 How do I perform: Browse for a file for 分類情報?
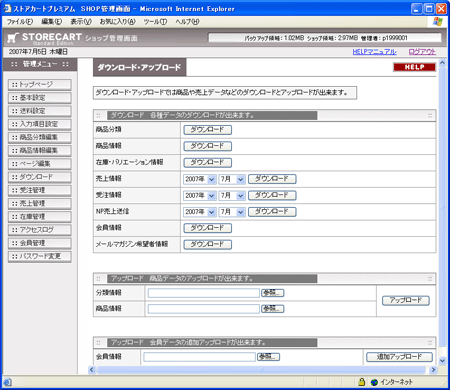tap(273, 293)
